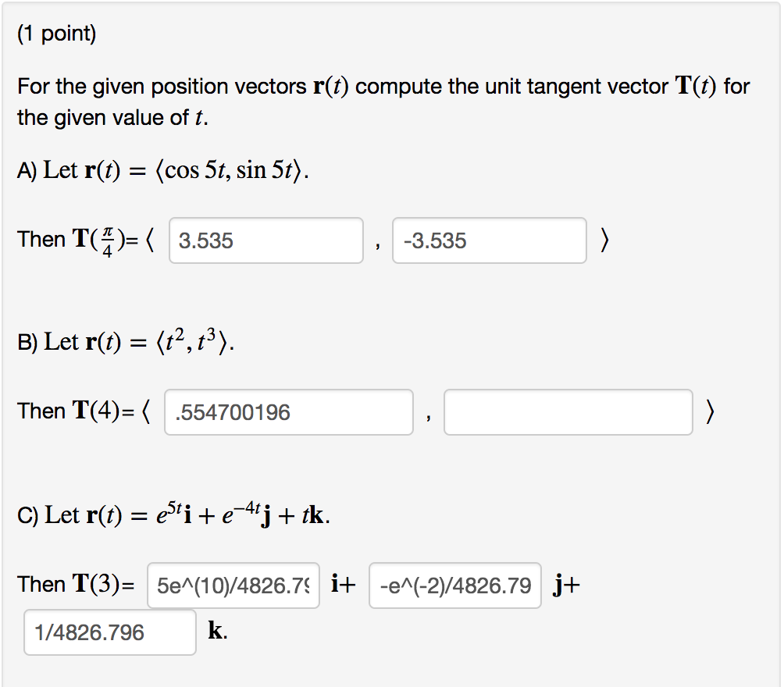Click the heading for part B

[30, 341]
